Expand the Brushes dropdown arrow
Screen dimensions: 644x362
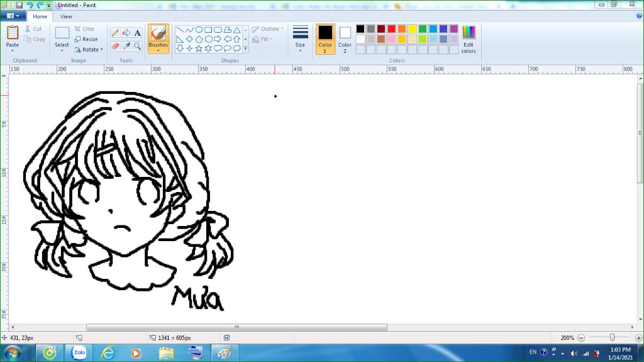(x=158, y=50)
